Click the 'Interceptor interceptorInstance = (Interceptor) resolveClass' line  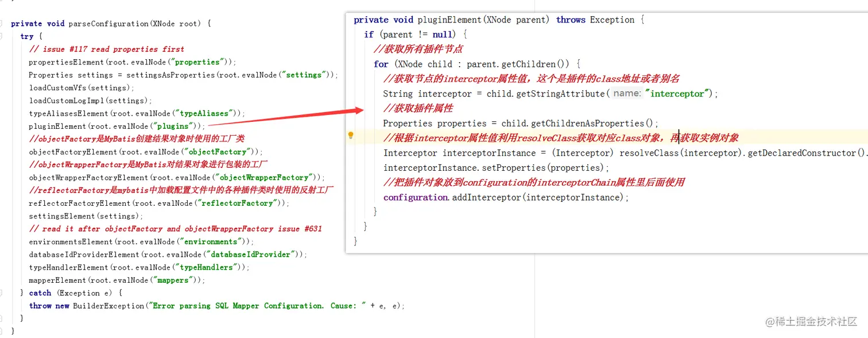click(625, 153)
